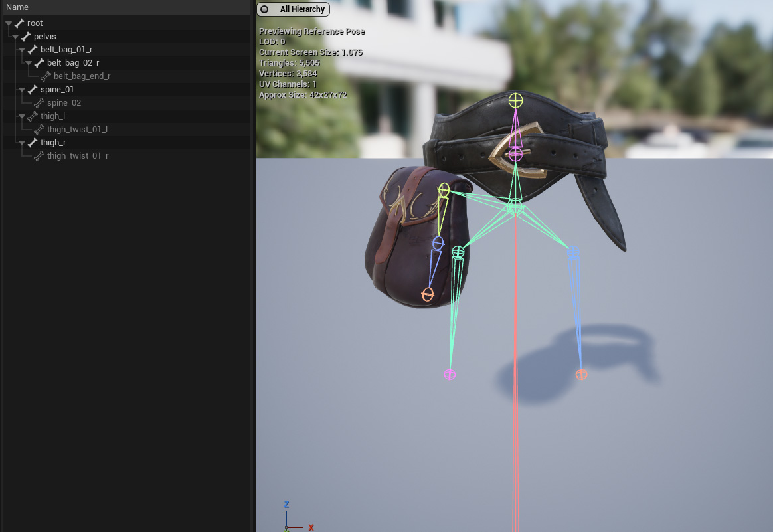Select the pelvis bone label
Screen dimensions: 773x532
coord(45,37)
